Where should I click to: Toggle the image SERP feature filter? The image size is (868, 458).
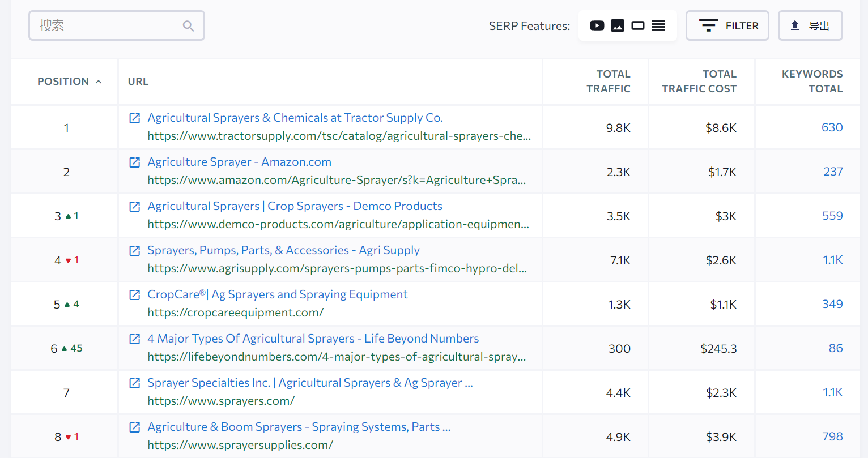click(x=618, y=25)
